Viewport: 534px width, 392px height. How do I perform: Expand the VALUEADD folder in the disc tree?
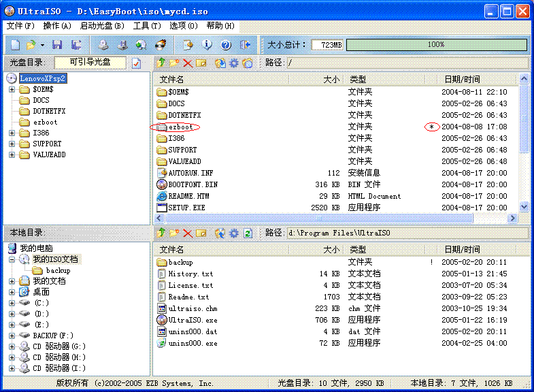[12, 155]
